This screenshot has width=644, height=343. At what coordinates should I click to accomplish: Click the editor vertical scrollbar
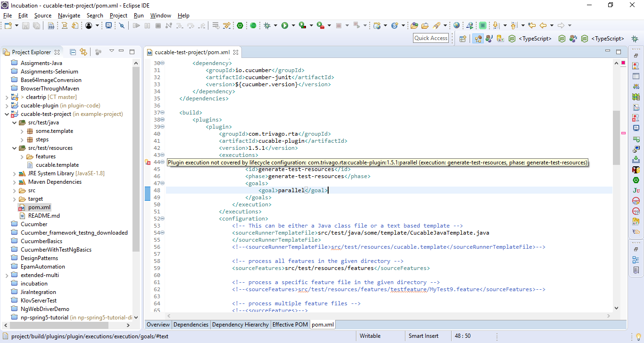pos(616,138)
